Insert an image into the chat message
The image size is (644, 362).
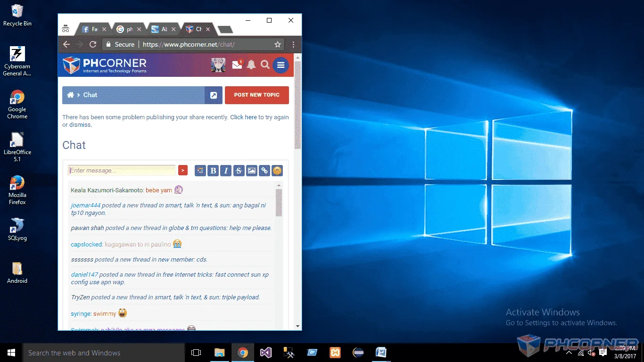click(x=252, y=171)
